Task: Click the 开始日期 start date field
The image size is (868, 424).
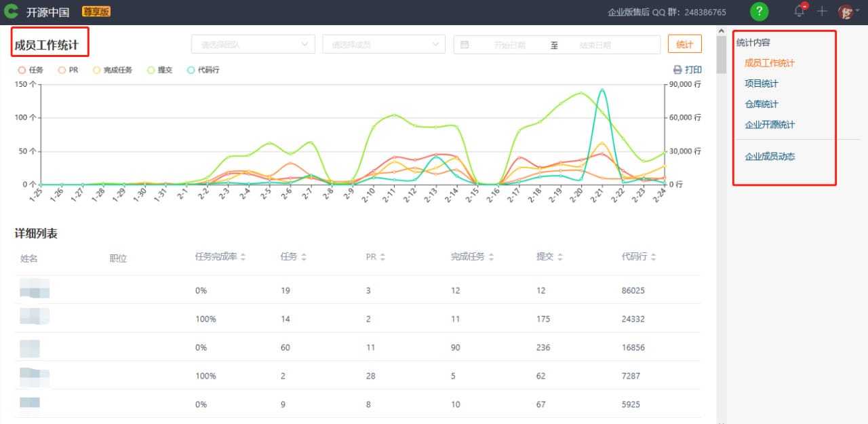Action: click(x=509, y=45)
